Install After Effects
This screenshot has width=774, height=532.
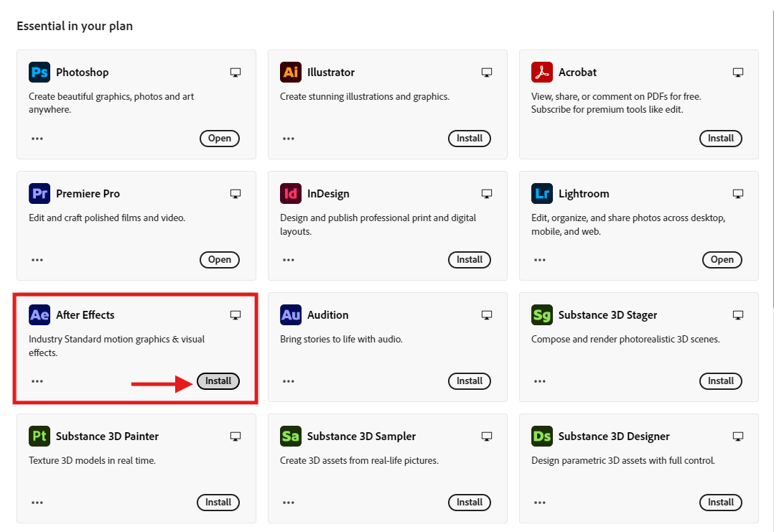point(218,381)
